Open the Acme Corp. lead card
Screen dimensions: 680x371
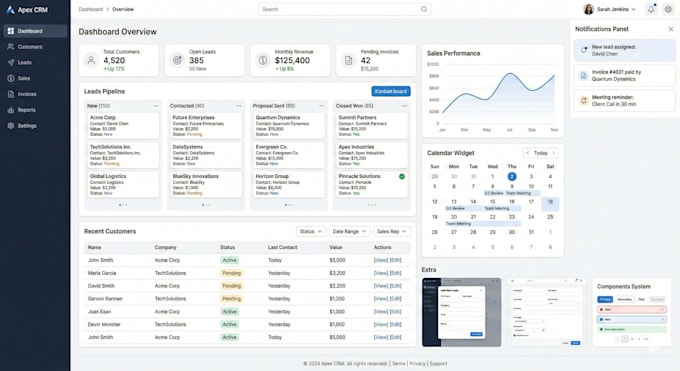123,126
